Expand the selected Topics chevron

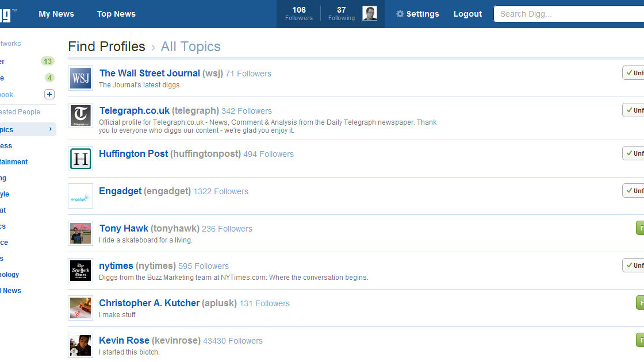(x=51, y=129)
